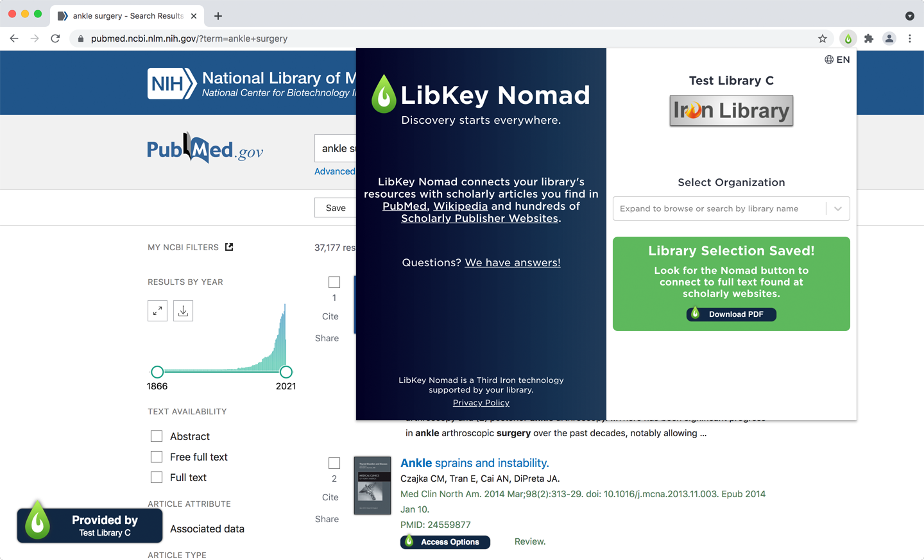Click the LibKey Nomad extension icon in toolbar

[848, 38]
